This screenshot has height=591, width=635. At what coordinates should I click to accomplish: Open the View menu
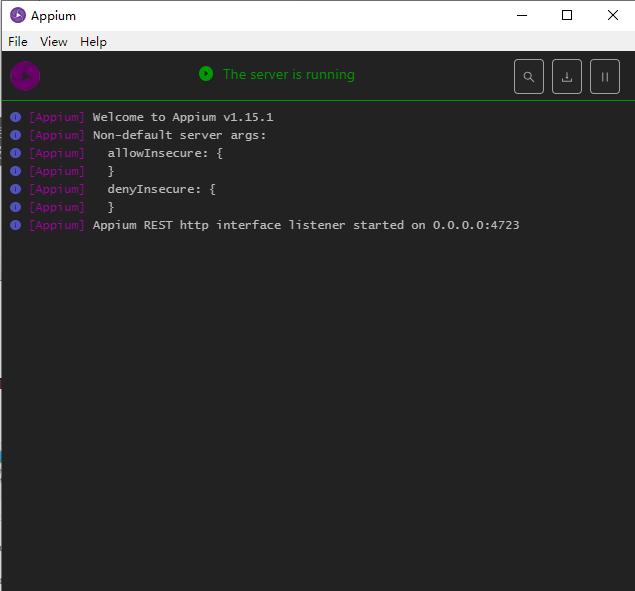tap(53, 42)
